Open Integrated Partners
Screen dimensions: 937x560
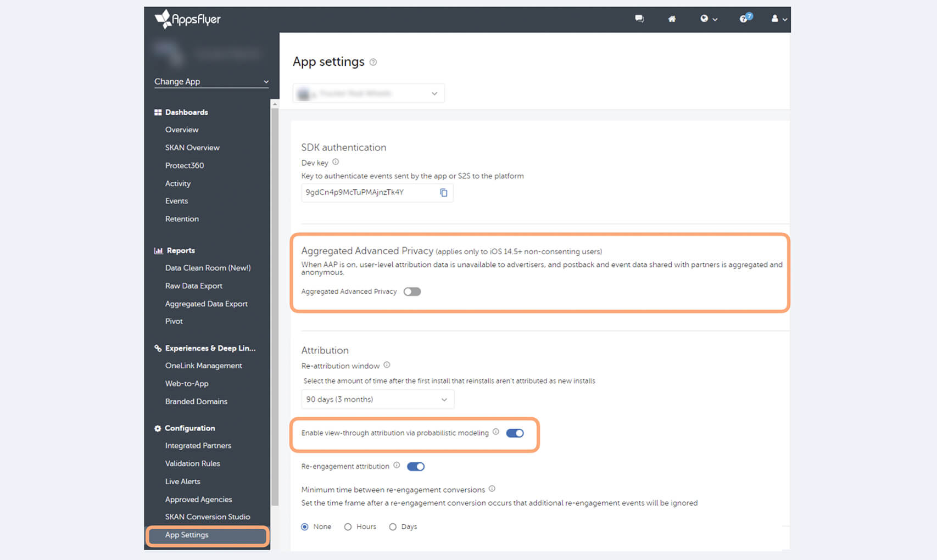(198, 446)
